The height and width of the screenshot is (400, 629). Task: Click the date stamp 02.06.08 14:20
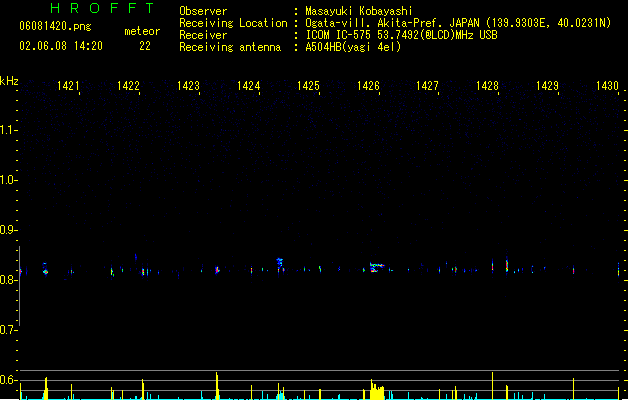coord(61,46)
